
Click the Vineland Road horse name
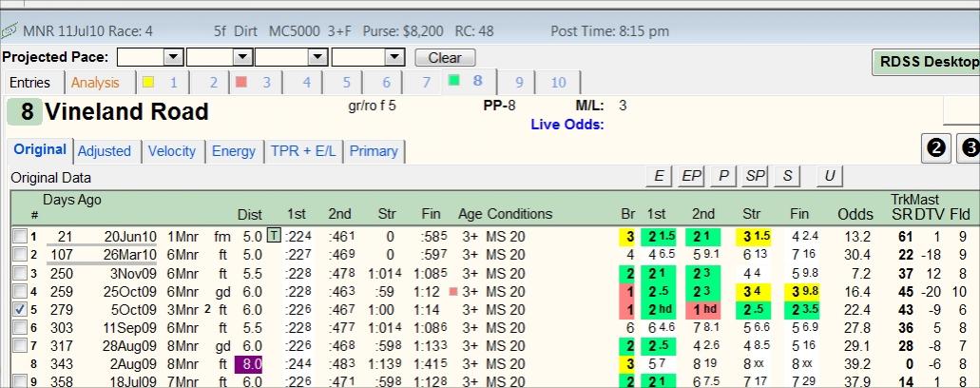(126, 112)
